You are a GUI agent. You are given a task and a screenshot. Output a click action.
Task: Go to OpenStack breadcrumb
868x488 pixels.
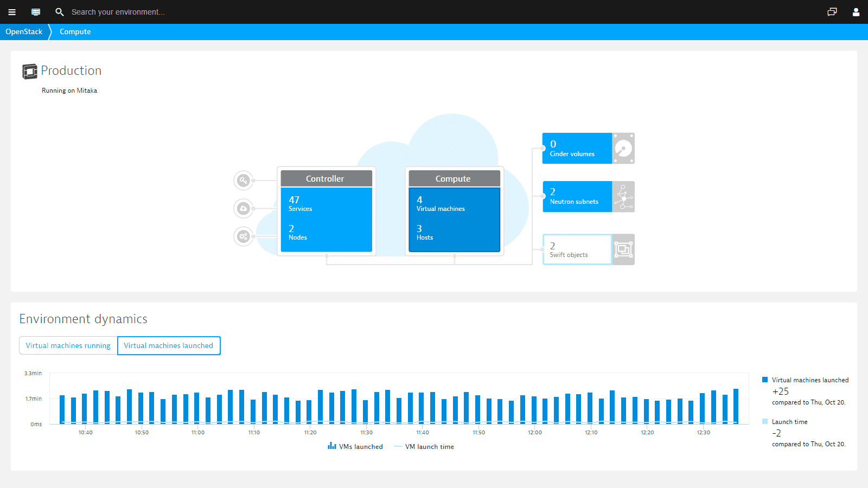(x=24, y=31)
